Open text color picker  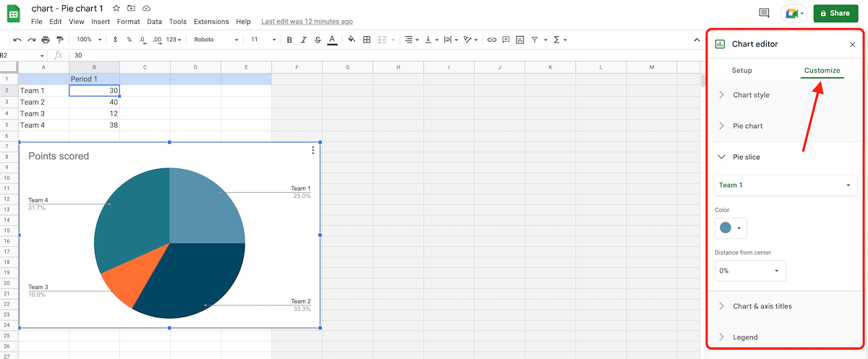click(332, 40)
